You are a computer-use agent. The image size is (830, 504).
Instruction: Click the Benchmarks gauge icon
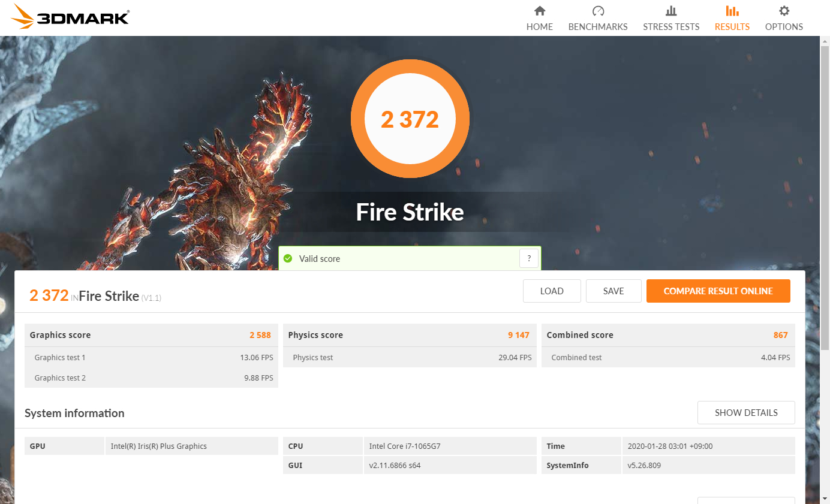tap(598, 11)
